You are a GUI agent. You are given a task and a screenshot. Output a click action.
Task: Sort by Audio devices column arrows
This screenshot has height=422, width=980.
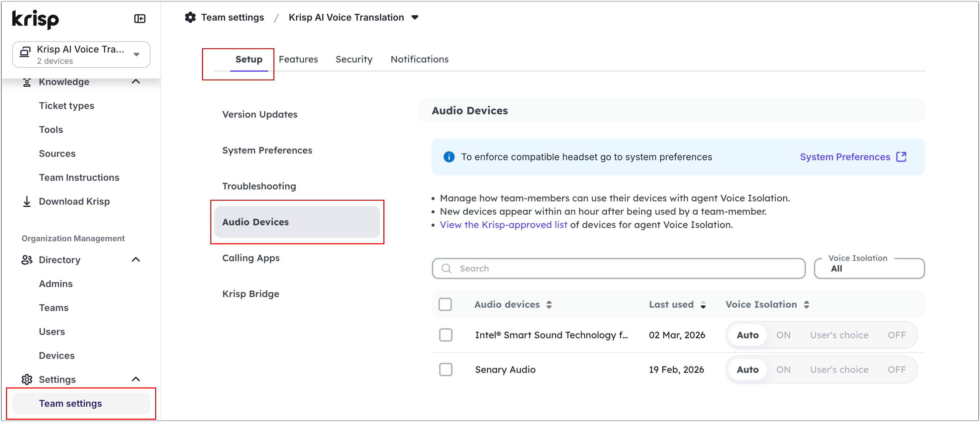[x=549, y=304]
